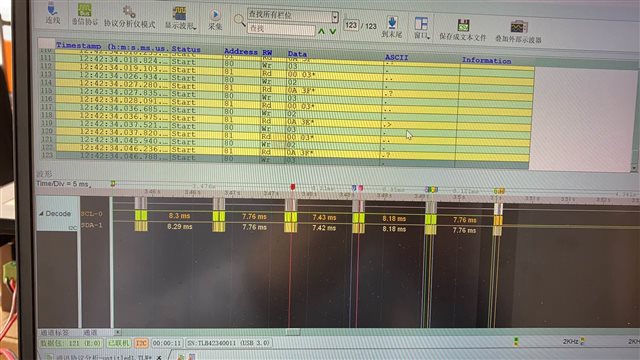
Task: Collapse the Decode channel group
Action: [x=41, y=213]
